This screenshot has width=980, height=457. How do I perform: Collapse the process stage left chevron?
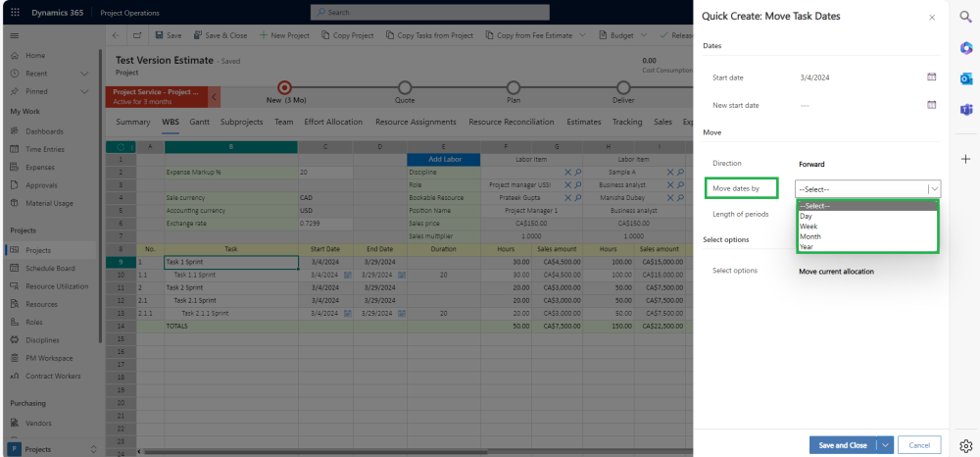pyautogui.click(x=215, y=97)
